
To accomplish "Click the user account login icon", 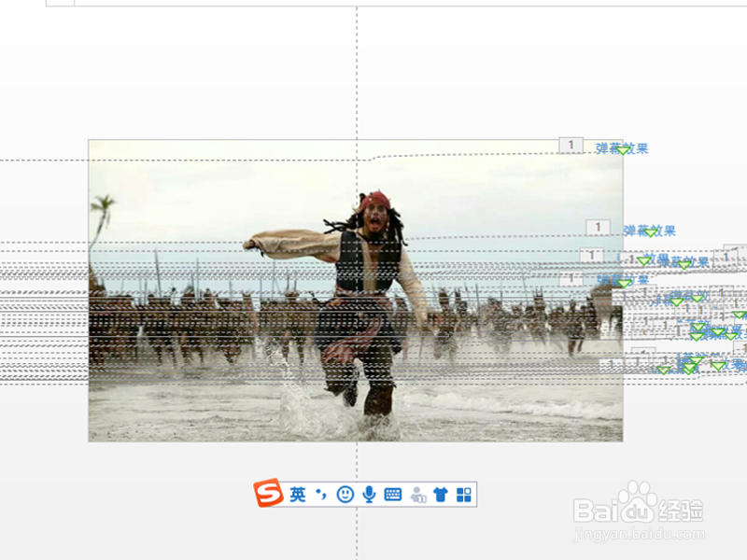I will [417, 495].
